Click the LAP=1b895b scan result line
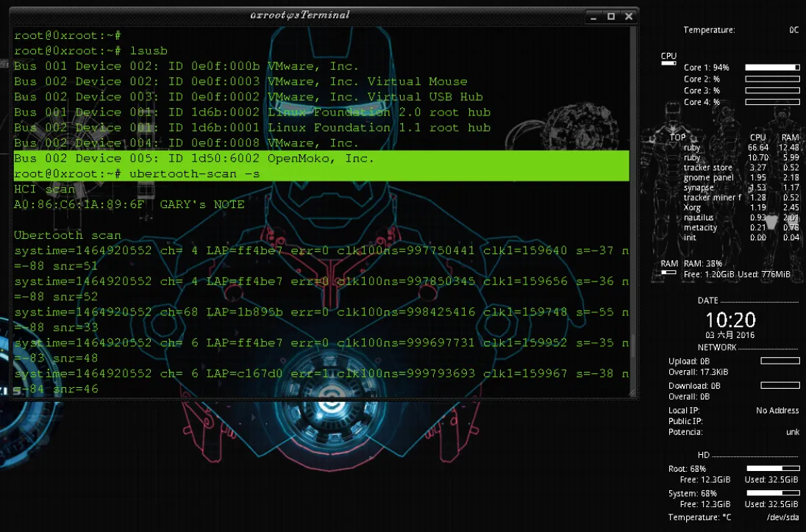This screenshot has width=806, height=532. point(321,320)
